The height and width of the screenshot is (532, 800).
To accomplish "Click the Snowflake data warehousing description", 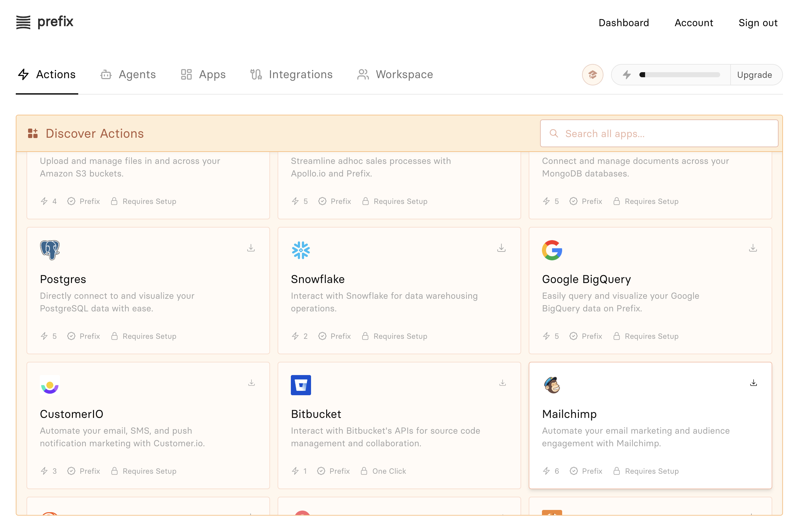I will tap(384, 302).
